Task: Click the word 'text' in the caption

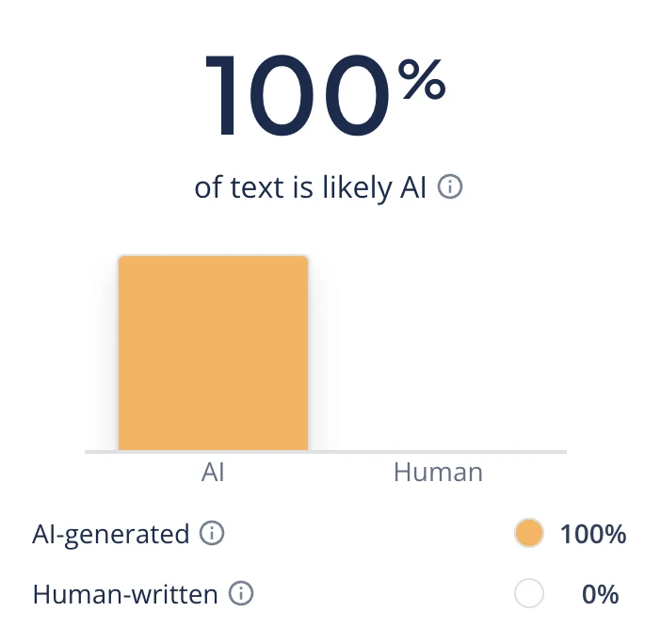Action: coord(257,187)
